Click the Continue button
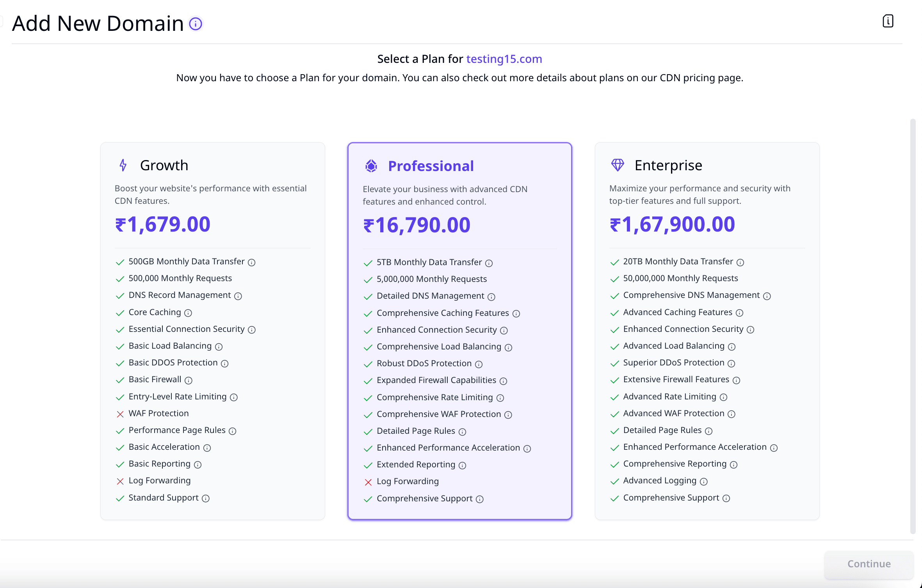Screen dimensions: 922x588 [868, 564]
